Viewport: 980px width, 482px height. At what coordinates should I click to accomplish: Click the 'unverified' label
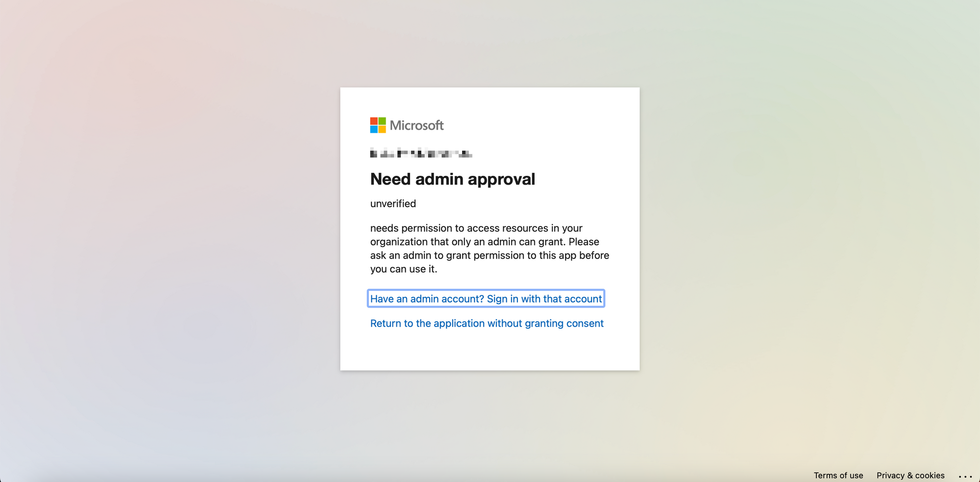point(393,204)
